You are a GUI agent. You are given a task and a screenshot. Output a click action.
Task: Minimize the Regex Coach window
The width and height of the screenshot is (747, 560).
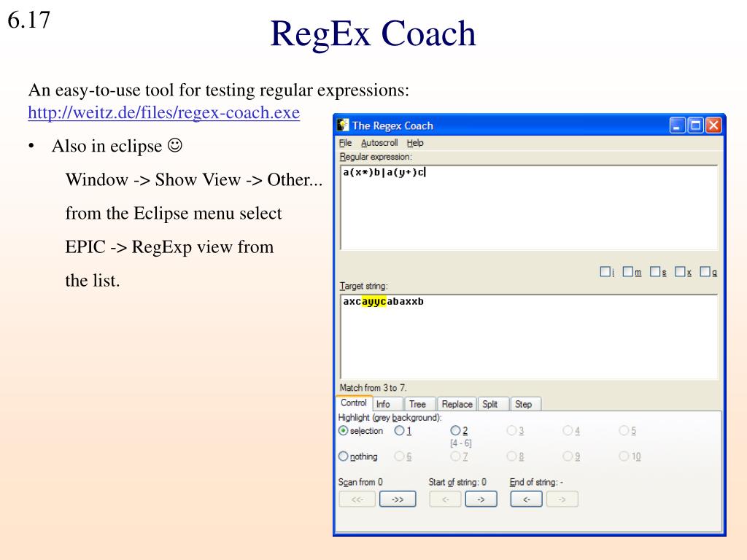tap(677, 125)
